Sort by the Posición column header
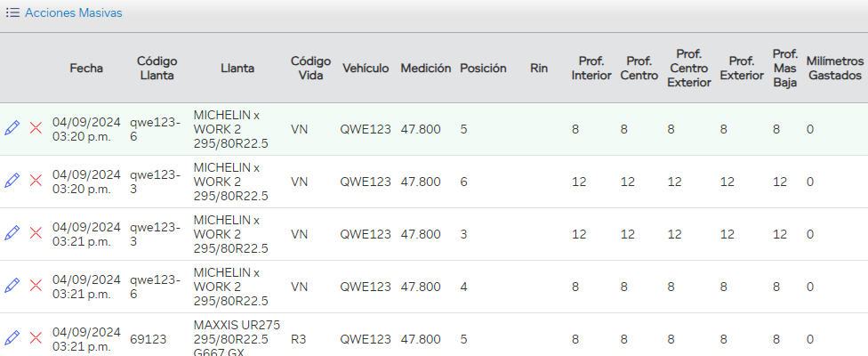This screenshot has width=868, height=356. 483,68
